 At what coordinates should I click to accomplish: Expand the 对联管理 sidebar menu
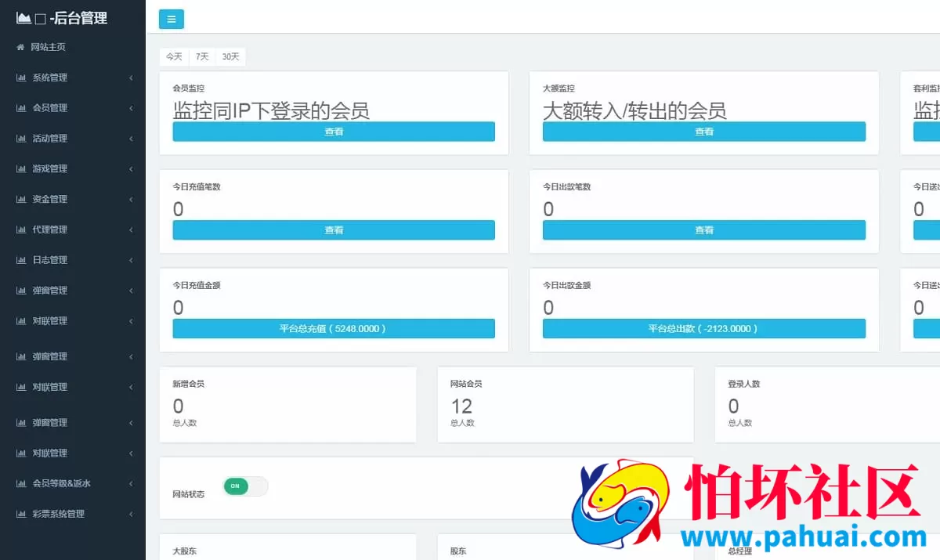coord(70,320)
